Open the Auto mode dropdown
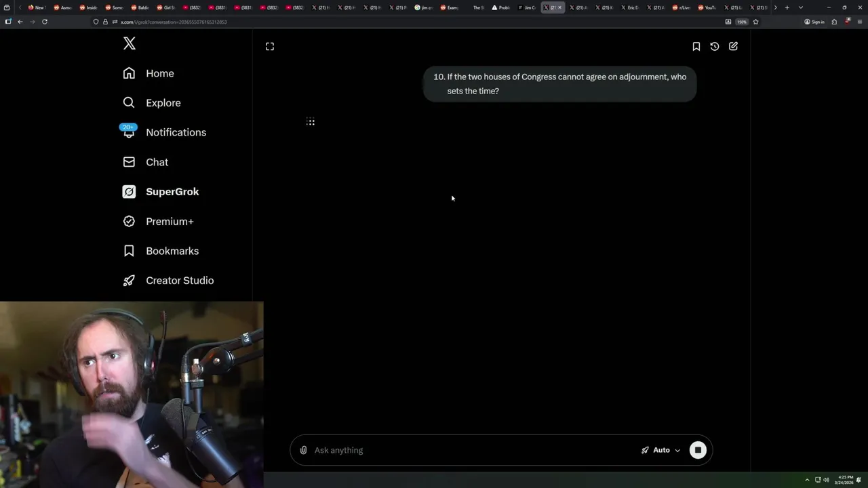The height and width of the screenshot is (488, 868). pos(661,450)
